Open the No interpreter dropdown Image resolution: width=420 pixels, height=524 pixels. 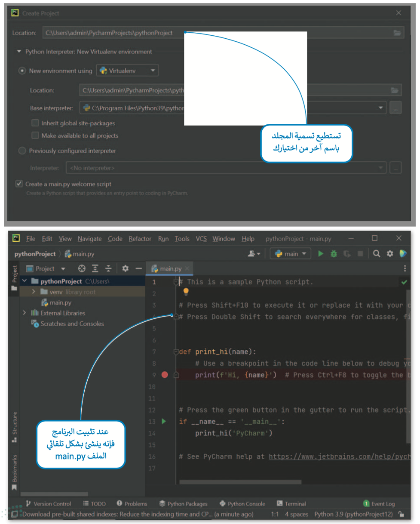pyautogui.click(x=226, y=168)
